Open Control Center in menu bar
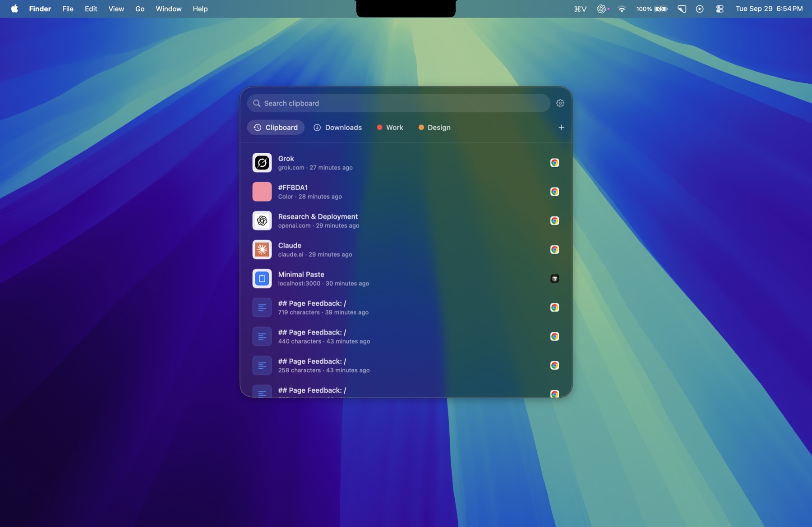Viewport: 812px width, 527px height. [720, 9]
